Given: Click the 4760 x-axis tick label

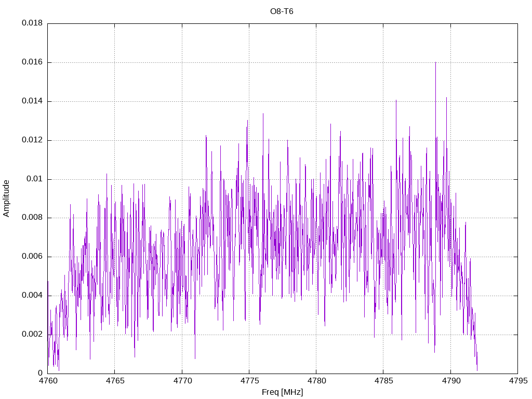Looking at the screenshot, I should pos(48,381).
